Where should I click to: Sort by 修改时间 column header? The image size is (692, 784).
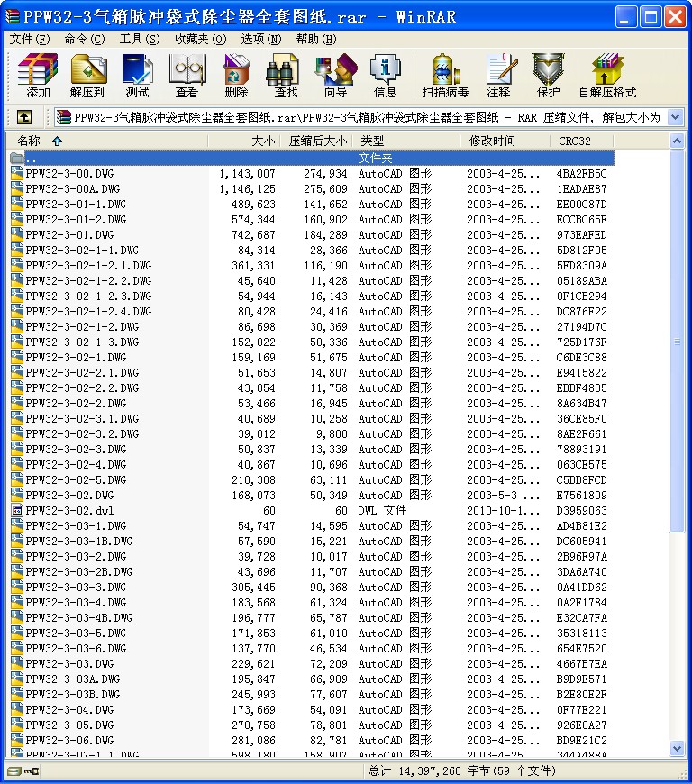coord(505,141)
